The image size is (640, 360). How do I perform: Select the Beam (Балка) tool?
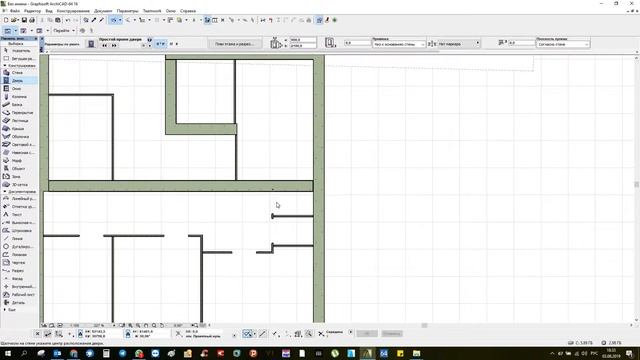(19, 105)
